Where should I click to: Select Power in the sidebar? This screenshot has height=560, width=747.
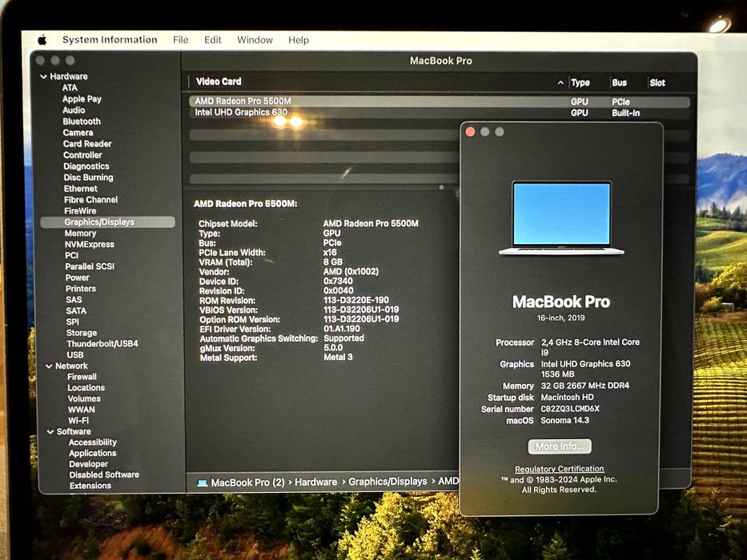pos(77,278)
